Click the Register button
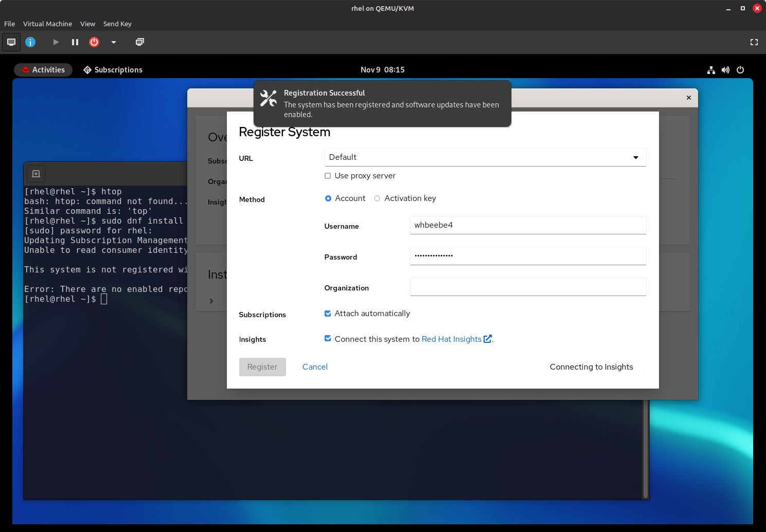The image size is (766, 532). tap(262, 367)
